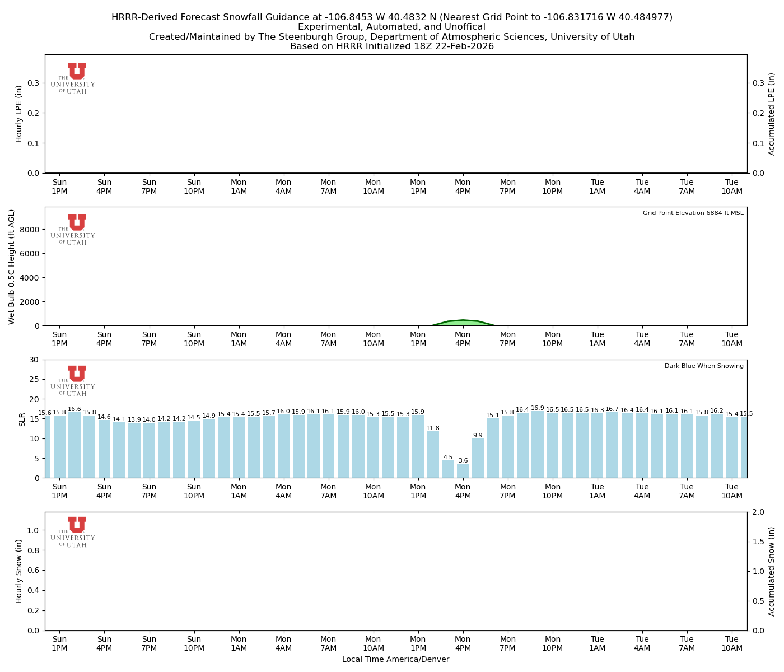Click the SLR bar showing 11.8
784x672 pixels.
click(433, 455)
